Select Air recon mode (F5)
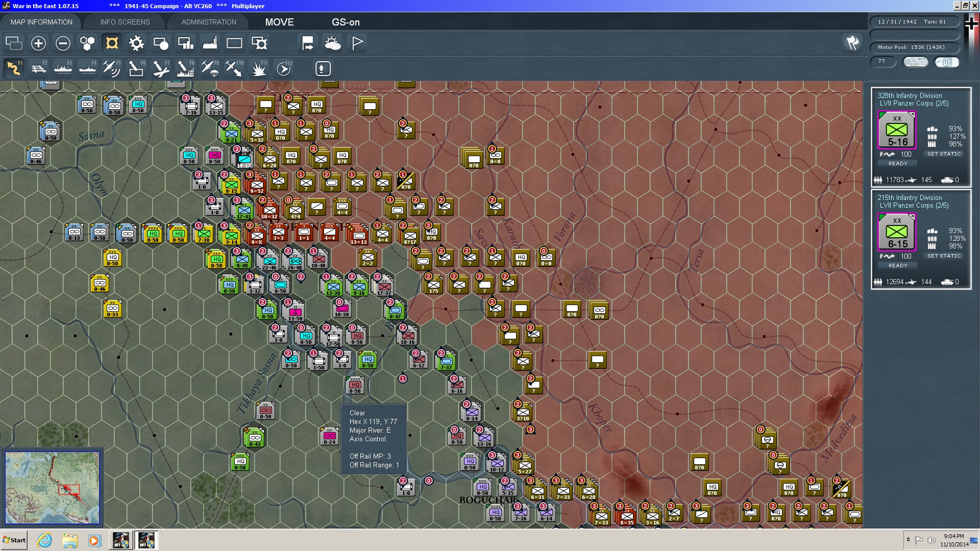980x551 pixels. tap(112, 68)
